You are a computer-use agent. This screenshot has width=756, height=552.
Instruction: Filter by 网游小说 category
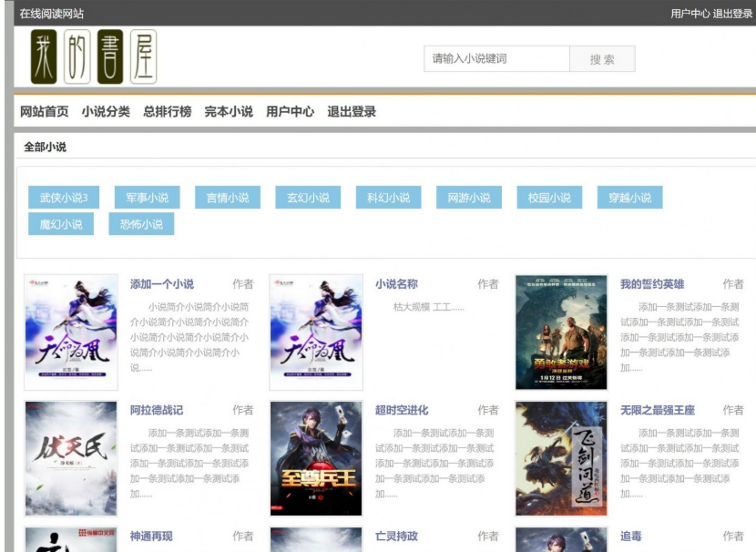469,198
